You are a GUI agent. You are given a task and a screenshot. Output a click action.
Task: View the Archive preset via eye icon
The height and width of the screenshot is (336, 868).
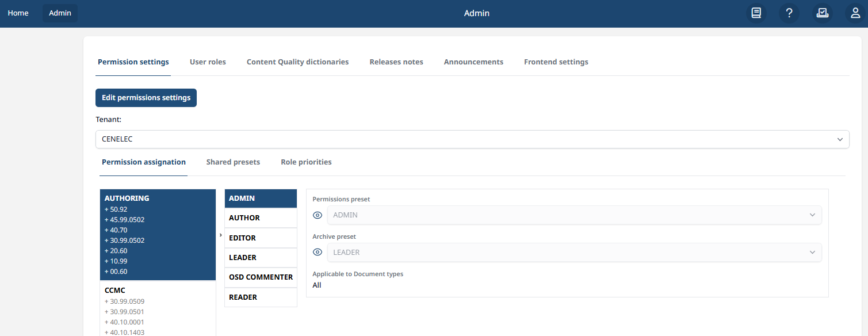click(x=318, y=253)
